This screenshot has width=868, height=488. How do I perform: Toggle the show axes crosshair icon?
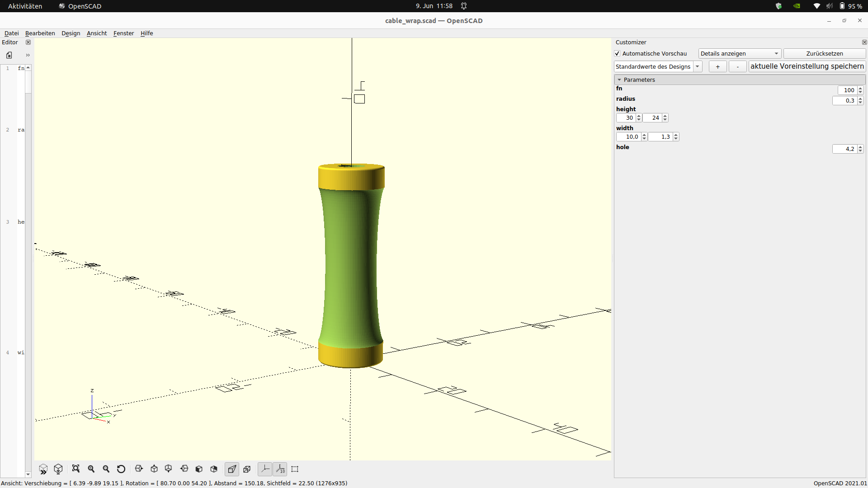[x=264, y=469]
